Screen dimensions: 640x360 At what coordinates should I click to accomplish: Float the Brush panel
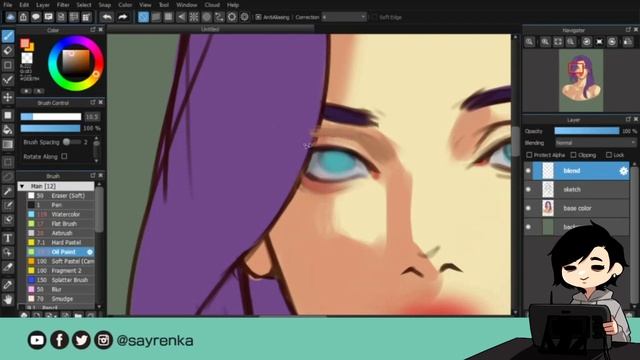(x=93, y=176)
